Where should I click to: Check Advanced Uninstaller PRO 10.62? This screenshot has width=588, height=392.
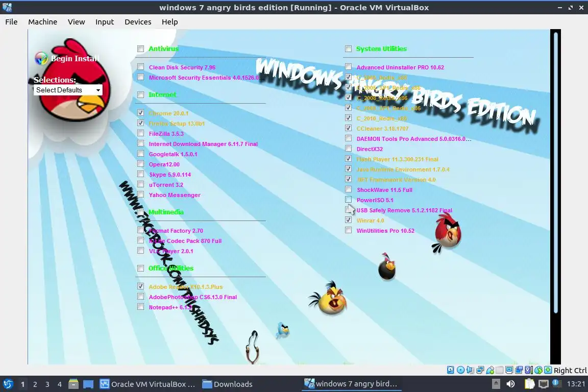coord(349,67)
